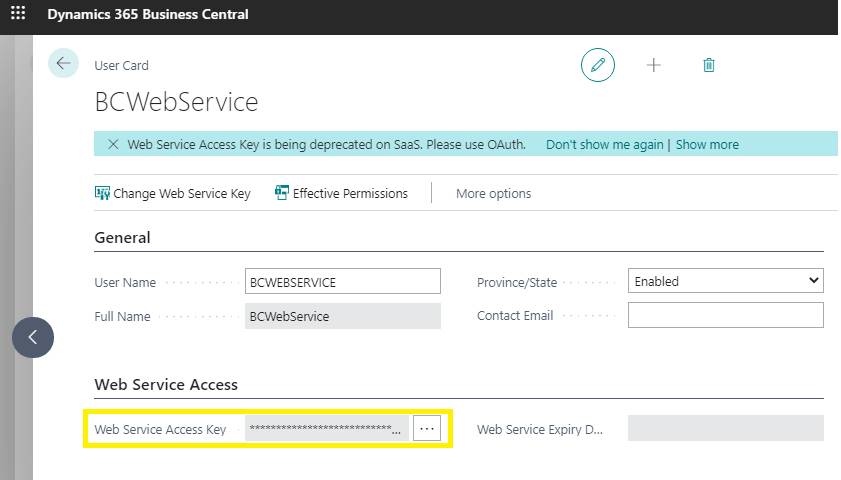Viewport: 841px width, 480px height.
Task: Click the Web Service Expiry Date field
Action: tap(726, 428)
